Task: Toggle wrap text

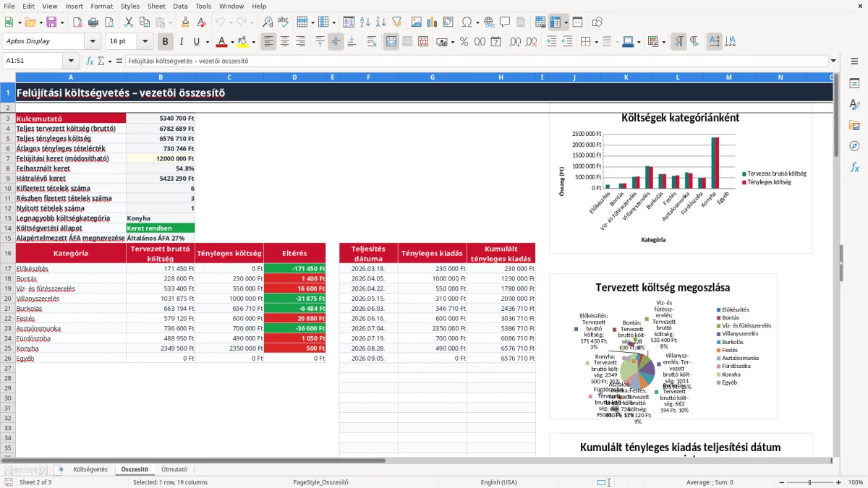Action: point(371,42)
